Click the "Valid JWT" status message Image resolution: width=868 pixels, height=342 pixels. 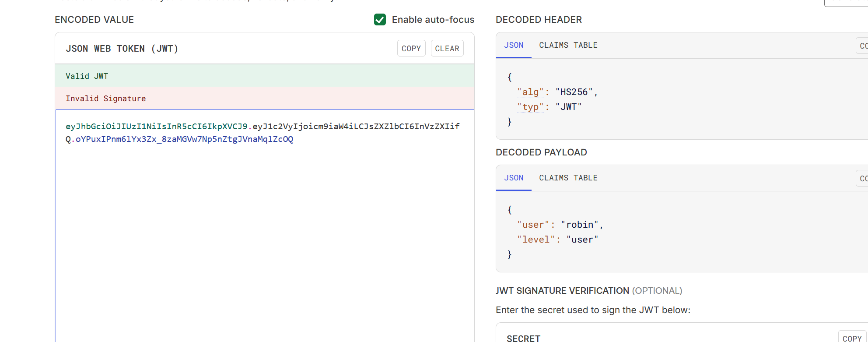[x=265, y=76]
